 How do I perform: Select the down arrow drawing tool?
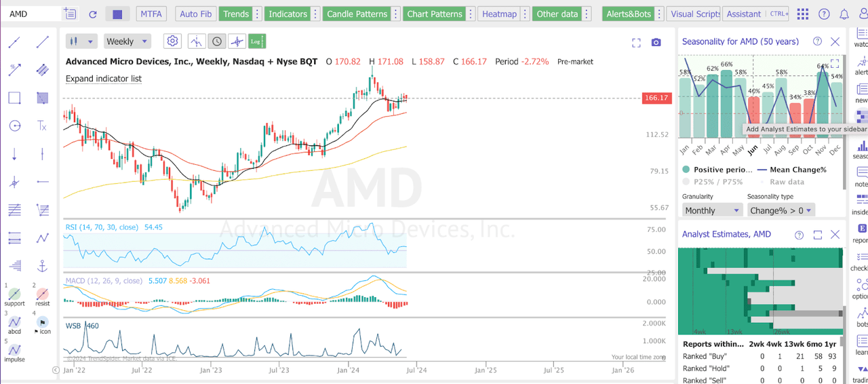(14, 154)
